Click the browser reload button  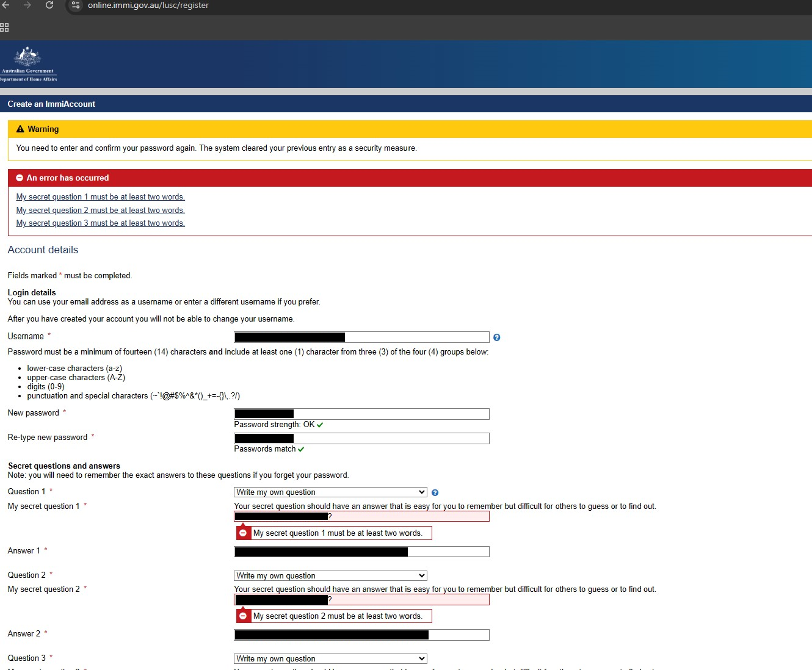coord(49,5)
